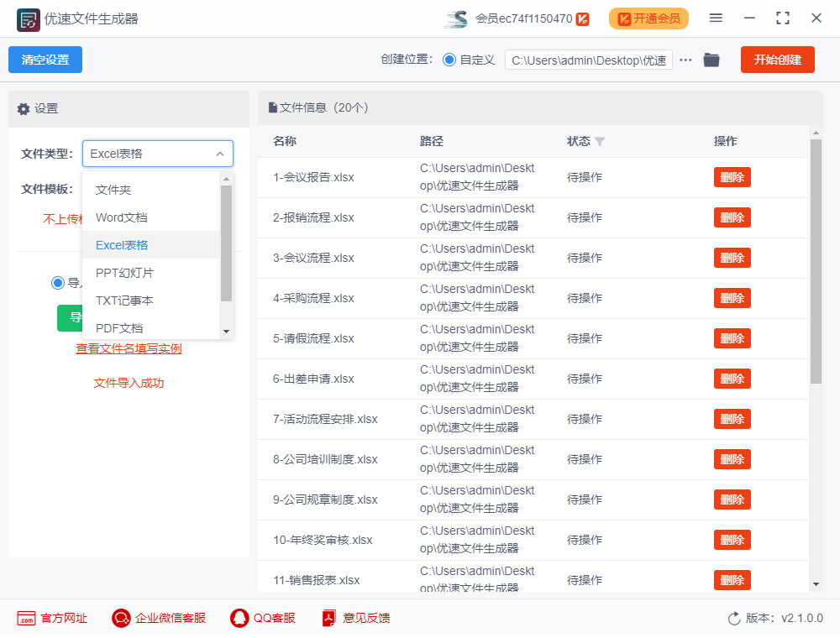Choose PPT幻灯片 from the file type list
Screen dimensions: 840x638
click(x=124, y=273)
